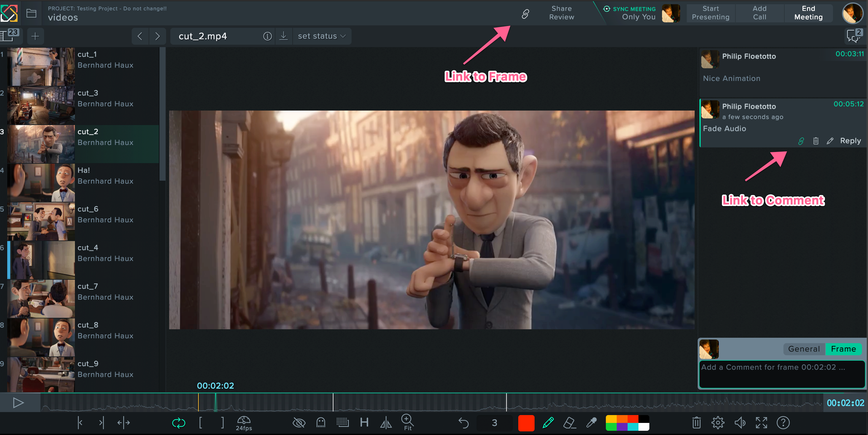Enable ghosting onion-skin mode
This screenshot has width=868, height=435.
coord(320,423)
